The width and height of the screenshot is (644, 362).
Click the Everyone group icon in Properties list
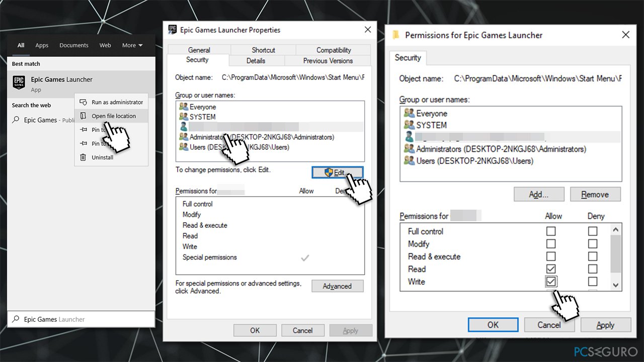pyautogui.click(x=184, y=107)
